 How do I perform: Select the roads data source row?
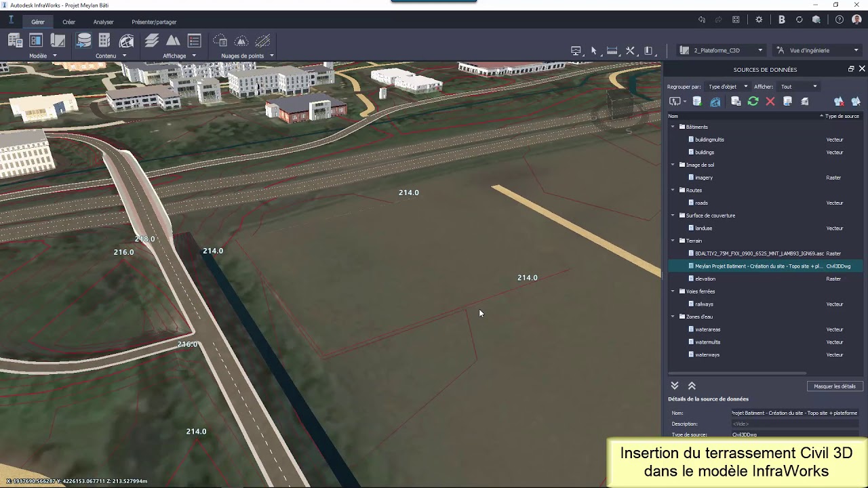click(x=766, y=203)
